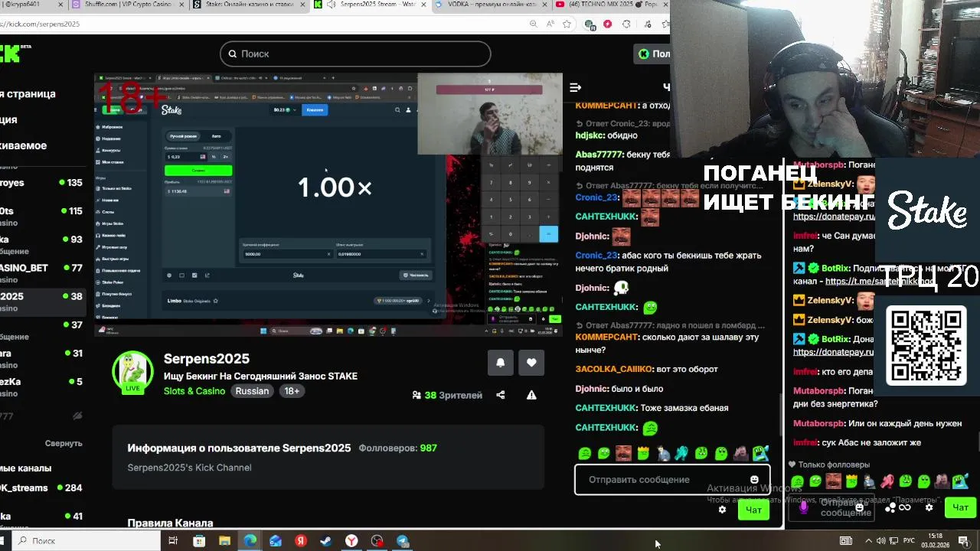Click the infinity icon in right chat bar

click(904, 507)
